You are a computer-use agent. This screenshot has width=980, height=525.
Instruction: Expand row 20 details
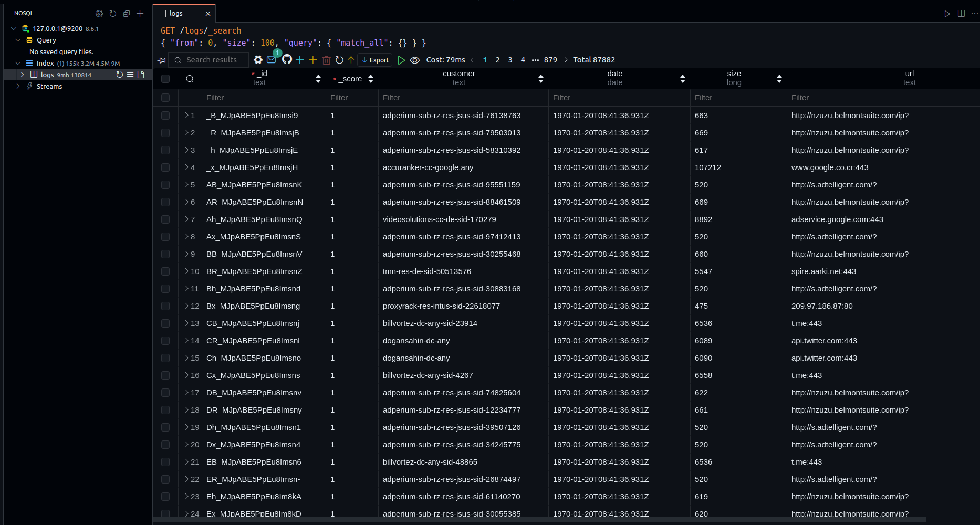[x=186, y=445]
